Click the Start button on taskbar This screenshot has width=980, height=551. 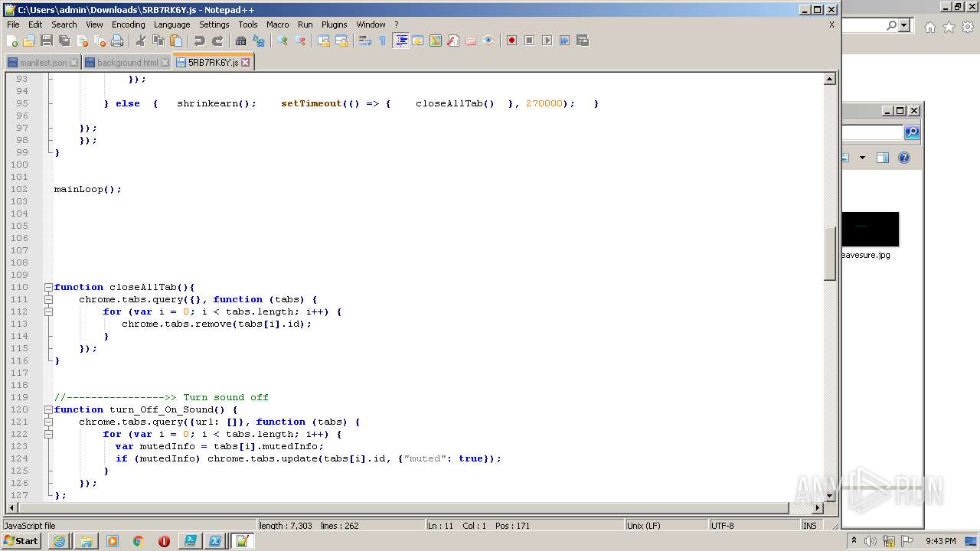[x=21, y=541]
